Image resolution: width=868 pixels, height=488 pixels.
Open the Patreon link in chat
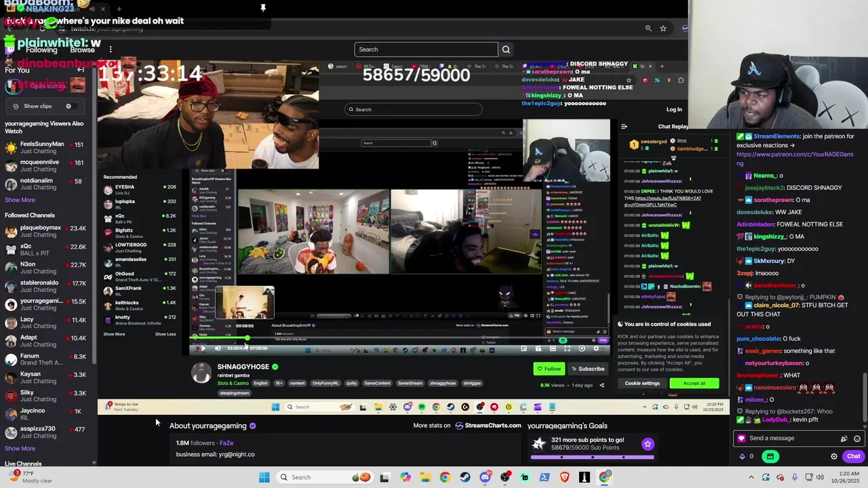pyautogui.click(x=795, y=159)
